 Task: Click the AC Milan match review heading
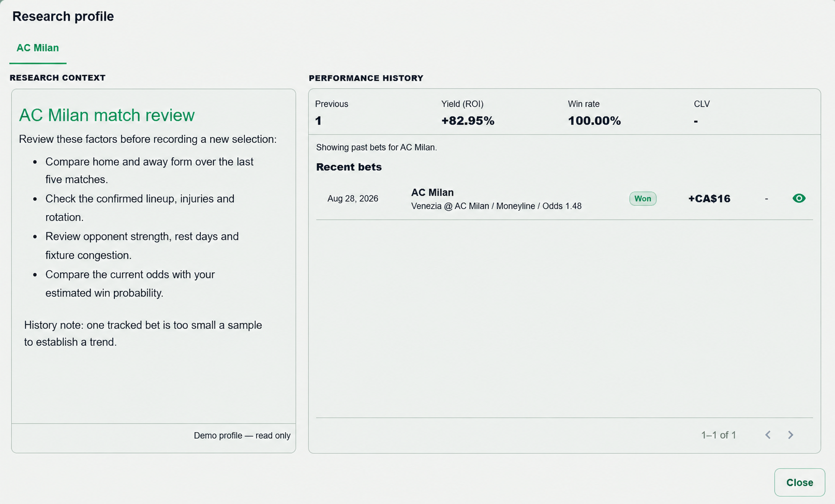(x=107, y=115)
